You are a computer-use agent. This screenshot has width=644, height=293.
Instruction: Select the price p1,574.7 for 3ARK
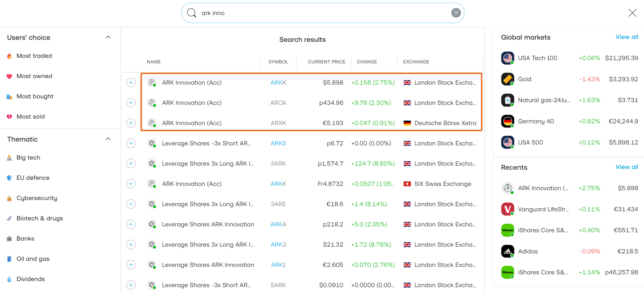[330, 164]
